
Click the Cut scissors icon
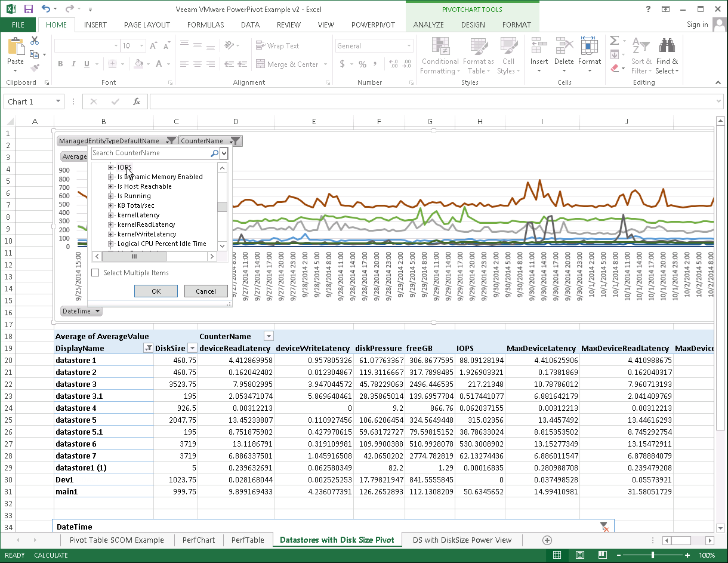point(35,41)
